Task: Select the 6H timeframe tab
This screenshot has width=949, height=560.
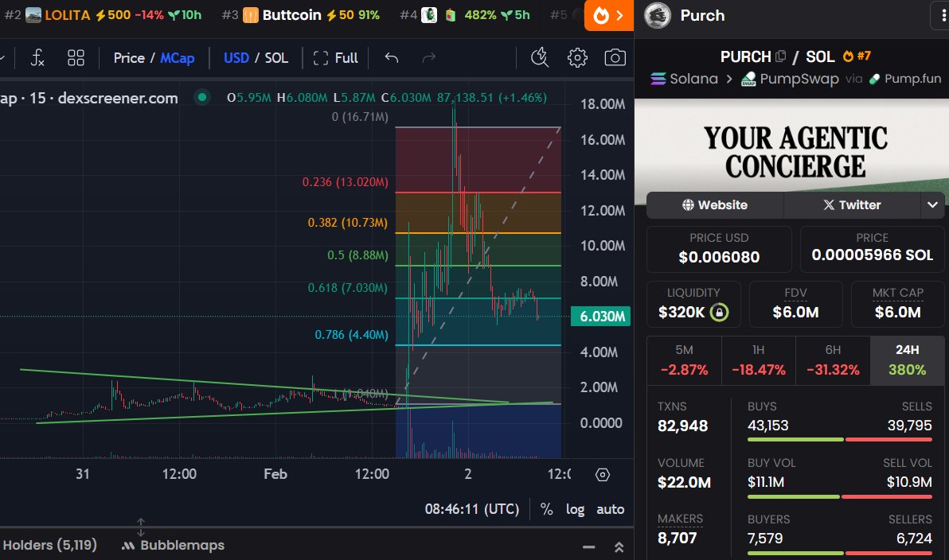Action: pyautogui.click(x=833, y=360)
